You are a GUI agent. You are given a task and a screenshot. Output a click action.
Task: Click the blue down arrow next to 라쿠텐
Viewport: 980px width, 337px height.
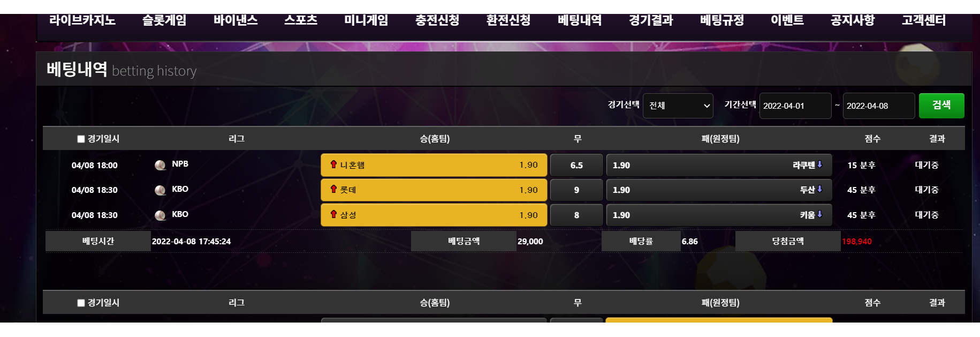pos(819,164)
